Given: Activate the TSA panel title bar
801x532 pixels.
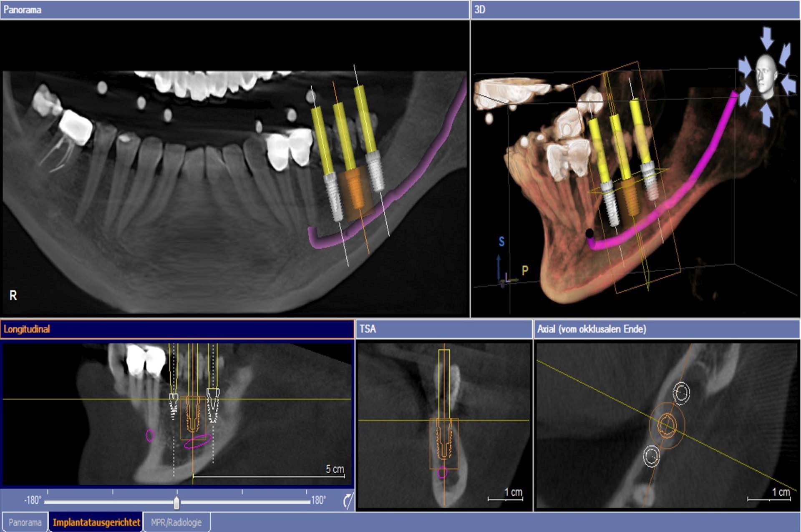Looking at the screenshot, I should pos(444,329).
